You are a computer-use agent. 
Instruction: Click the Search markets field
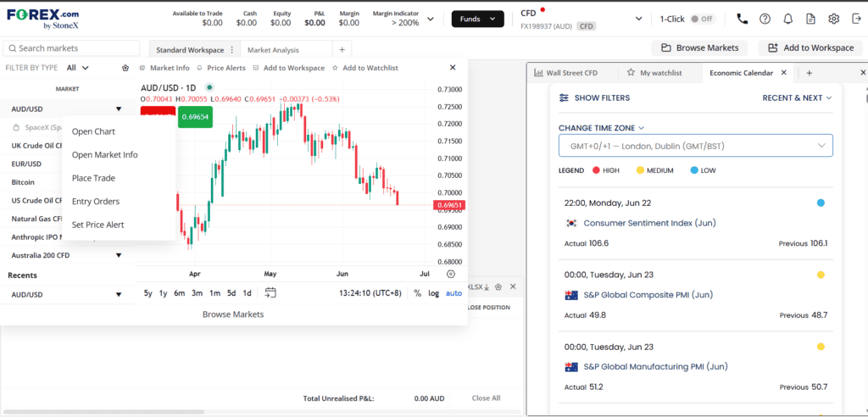coord(71,48)
